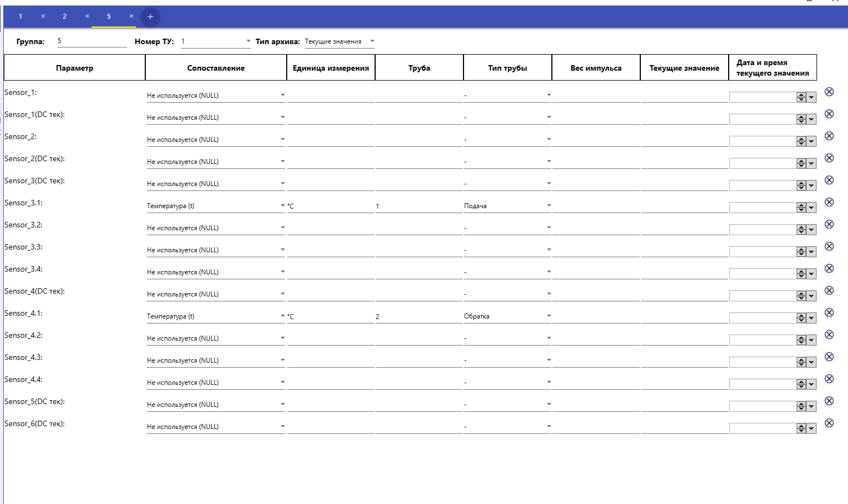Viewport: 848px width, 504px height.
Task: Click the circled X icon for Sensor_5(DC тек)
Action: [x=829, y=401]
